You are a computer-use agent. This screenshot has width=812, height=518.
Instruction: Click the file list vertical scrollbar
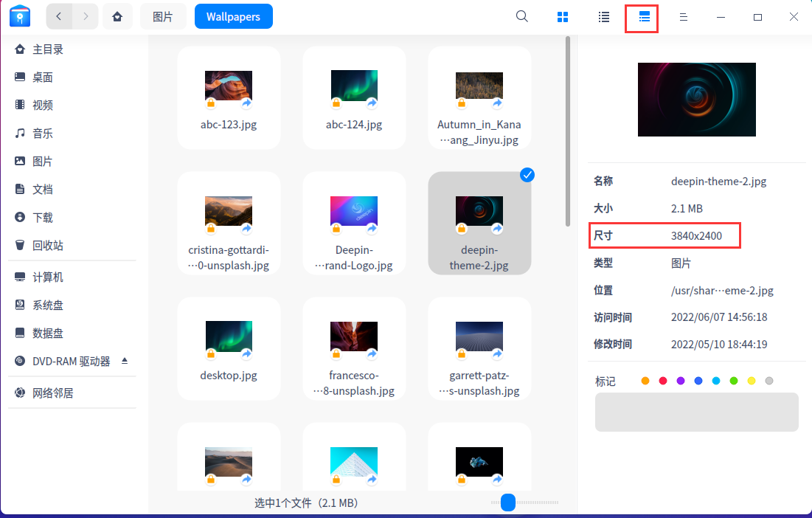tap(568, 131)
